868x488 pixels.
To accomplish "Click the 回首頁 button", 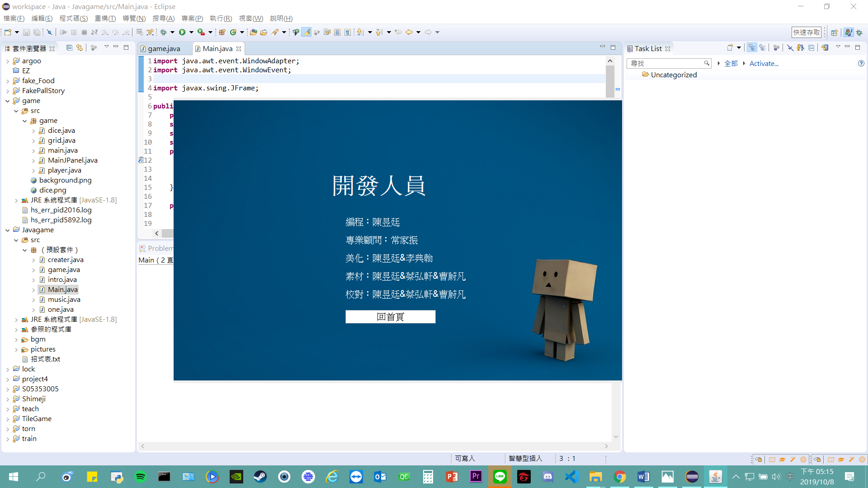I will coord(390,317).
